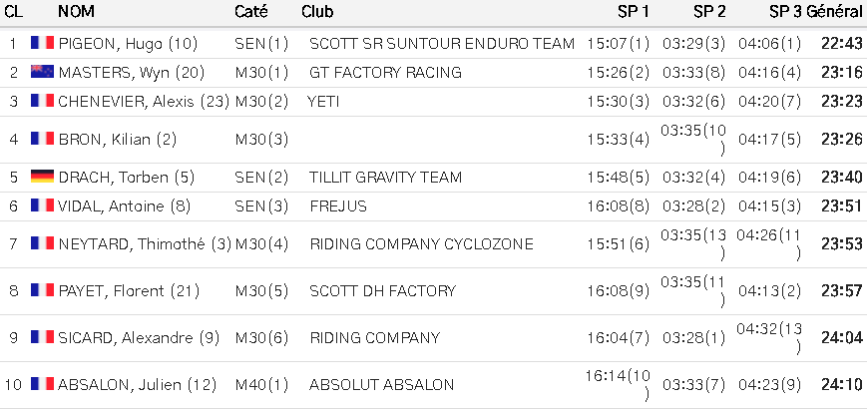The width and height of the screenshot is (868, 410).
Task: Click the French flag beside CHENEVIER, Alexis
Action: (x=42, y=101)
